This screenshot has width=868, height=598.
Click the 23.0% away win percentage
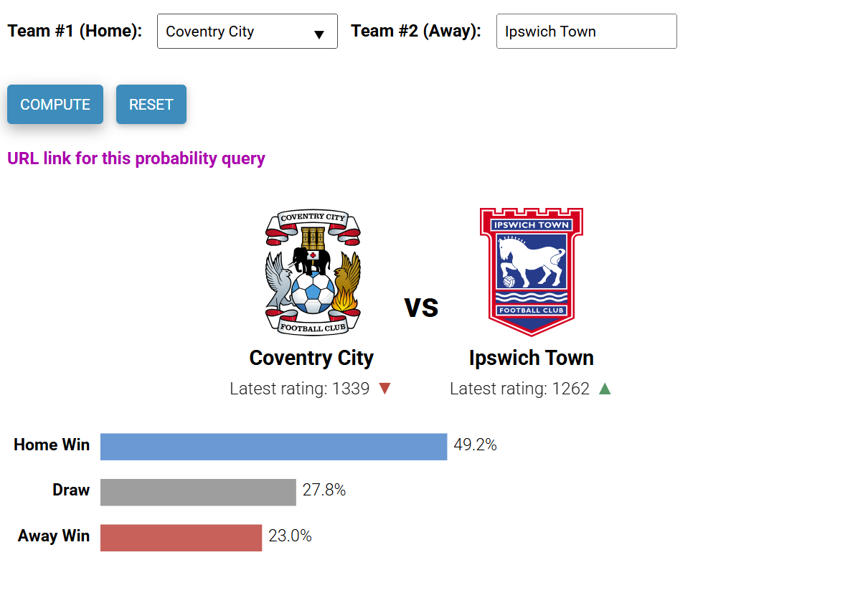click(290, 536)
